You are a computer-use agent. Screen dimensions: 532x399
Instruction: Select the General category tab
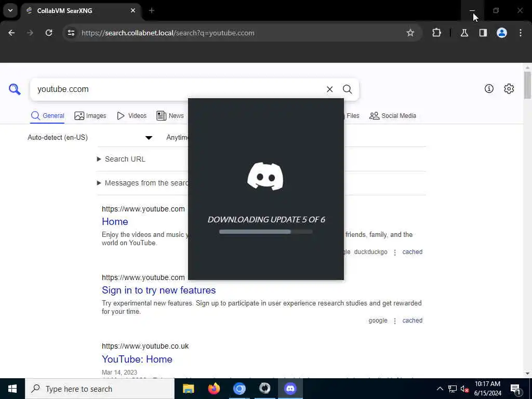point(47,116)
